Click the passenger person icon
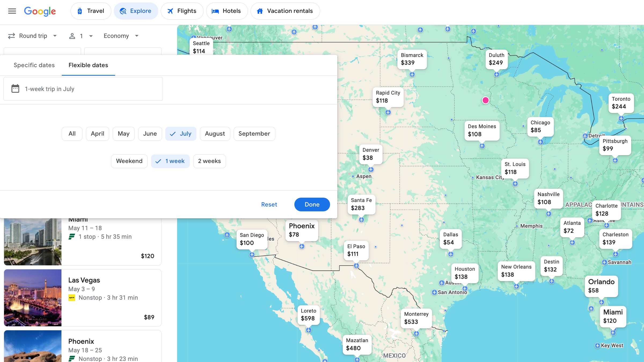This screenshot has width=644, height=362. point(72,35)
